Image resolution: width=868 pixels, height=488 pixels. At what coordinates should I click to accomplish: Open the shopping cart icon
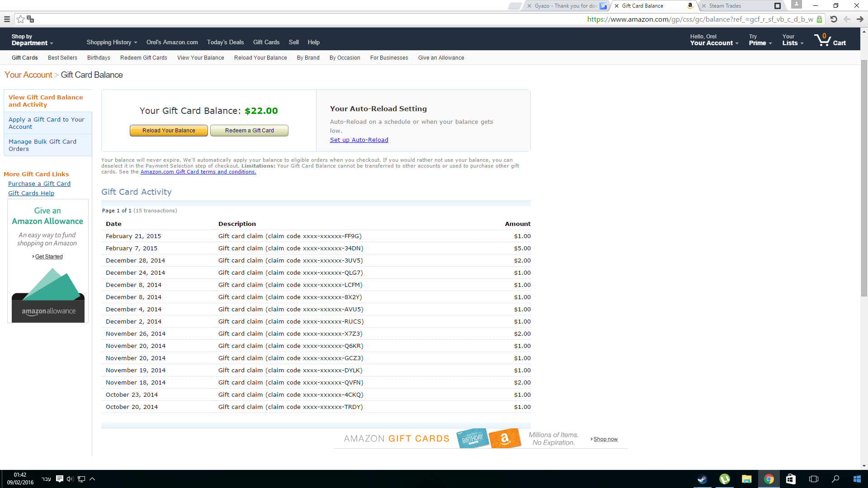(830, 40)
